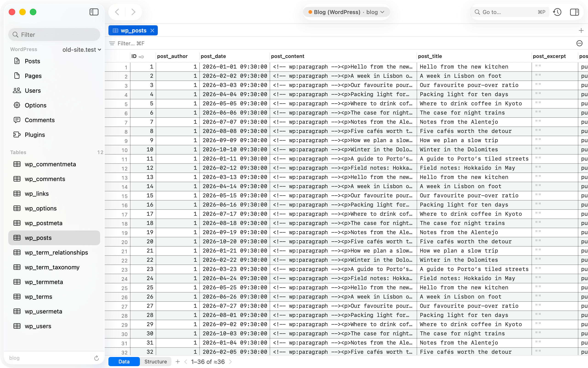
Task: Select the wp_comments table
Action: tap(54, 179)
